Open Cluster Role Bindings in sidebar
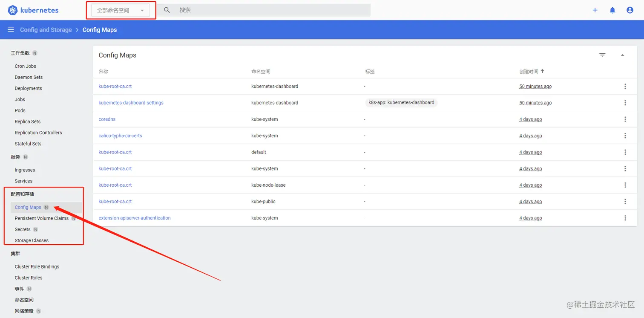The height and width of the screenshot is (318, 644). point(37,266)
